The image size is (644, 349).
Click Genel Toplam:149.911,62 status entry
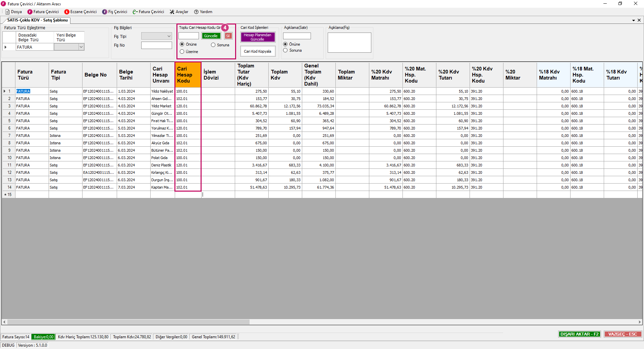coord(213,337)
